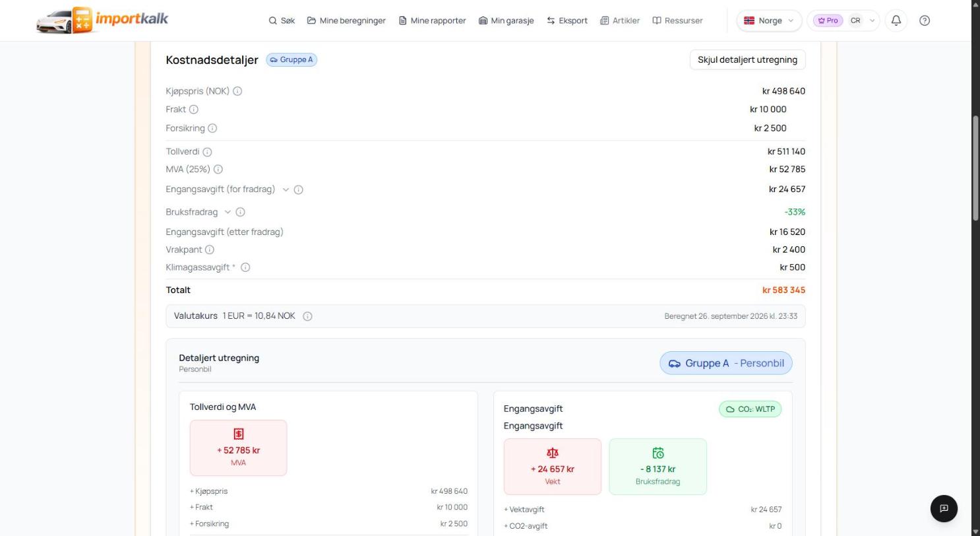Click the Beregnet 26. september 2026 timestamp
This screenshot has height=536, width=980.
(x=731, y=316)
